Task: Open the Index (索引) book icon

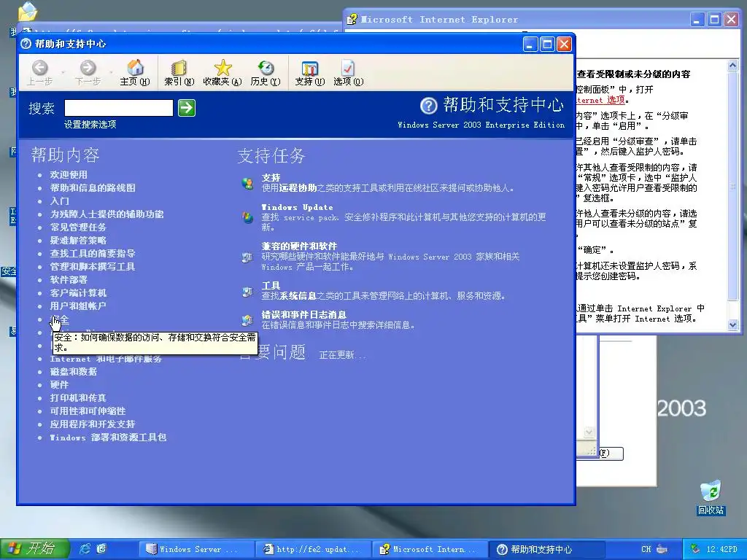Action: (x=179, y=68)
